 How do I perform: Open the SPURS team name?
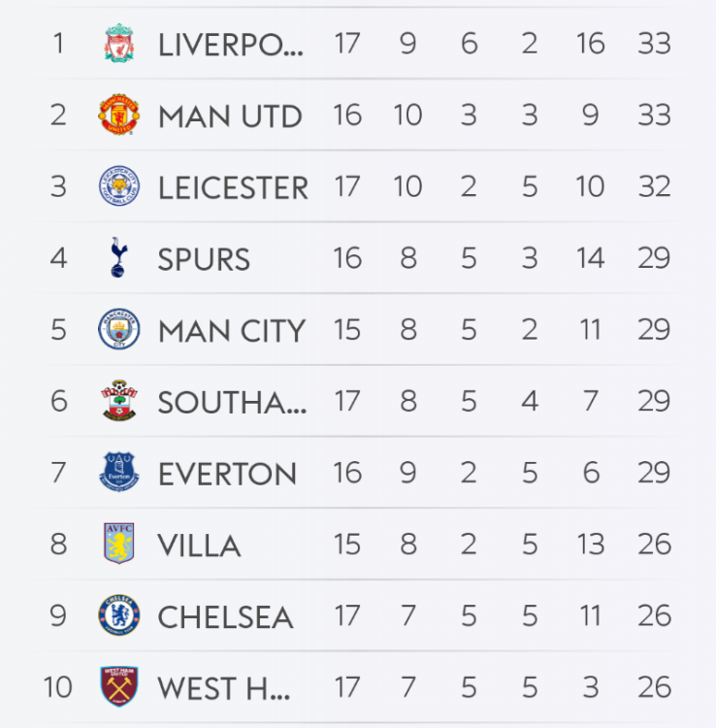tap(204, 259)
